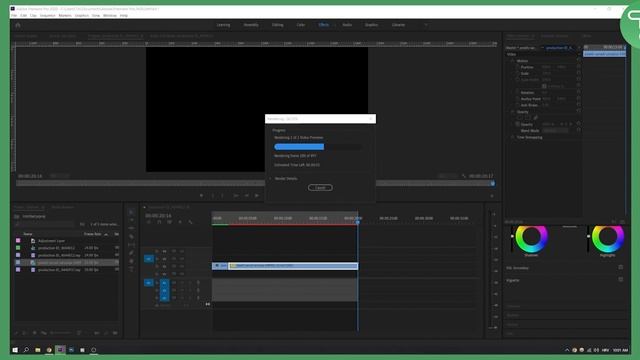Click the Highlights color wheel
Viewport: 640px width, 360px height.
pos(608,238)
